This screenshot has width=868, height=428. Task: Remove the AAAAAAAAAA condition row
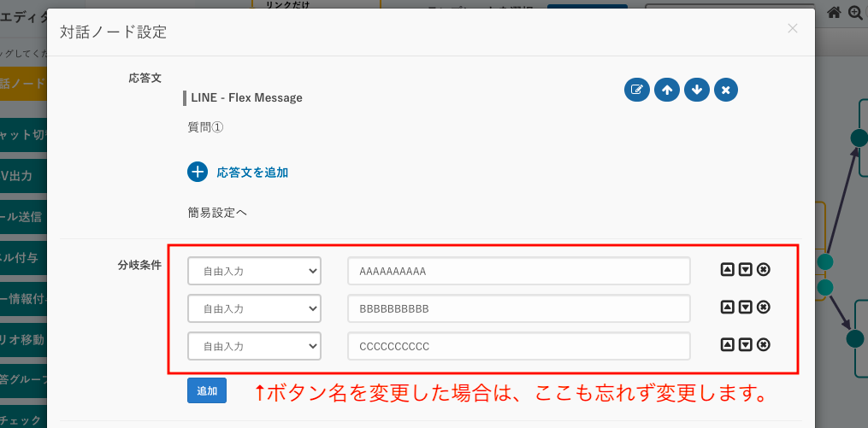[x=764, y=270]
